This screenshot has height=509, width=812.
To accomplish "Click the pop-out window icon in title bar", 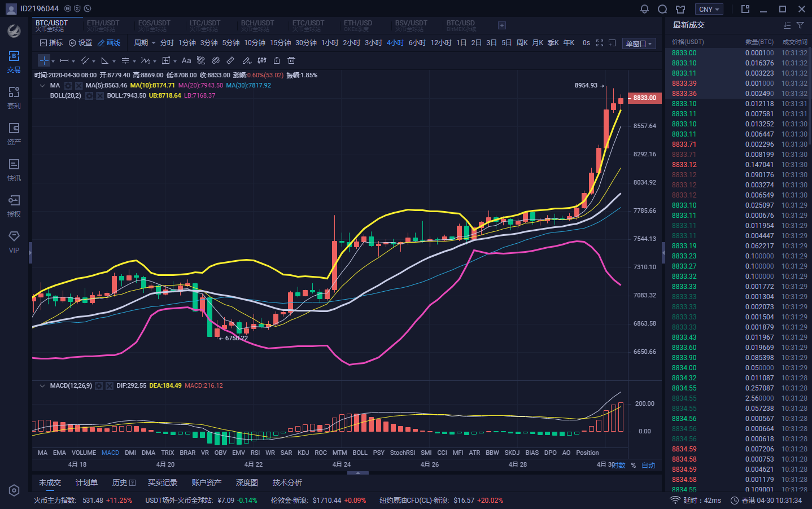I will point(745,9).
